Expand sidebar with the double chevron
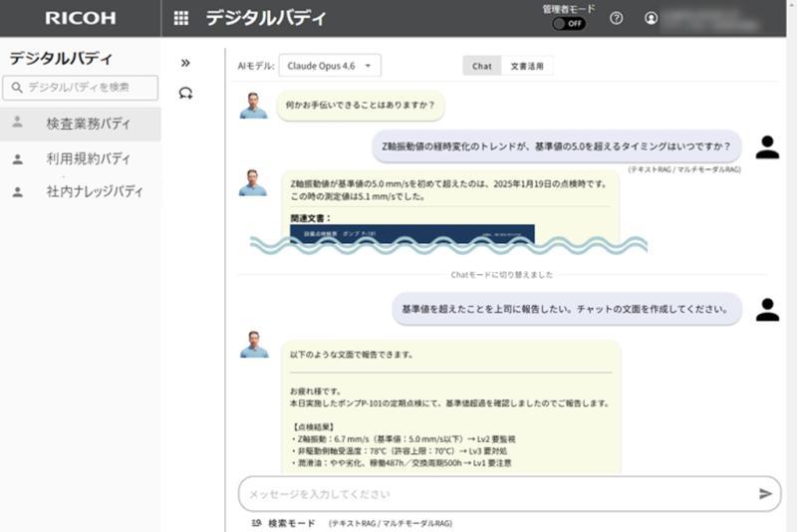This screenshot has height=532, width=797. coord(185,63)
